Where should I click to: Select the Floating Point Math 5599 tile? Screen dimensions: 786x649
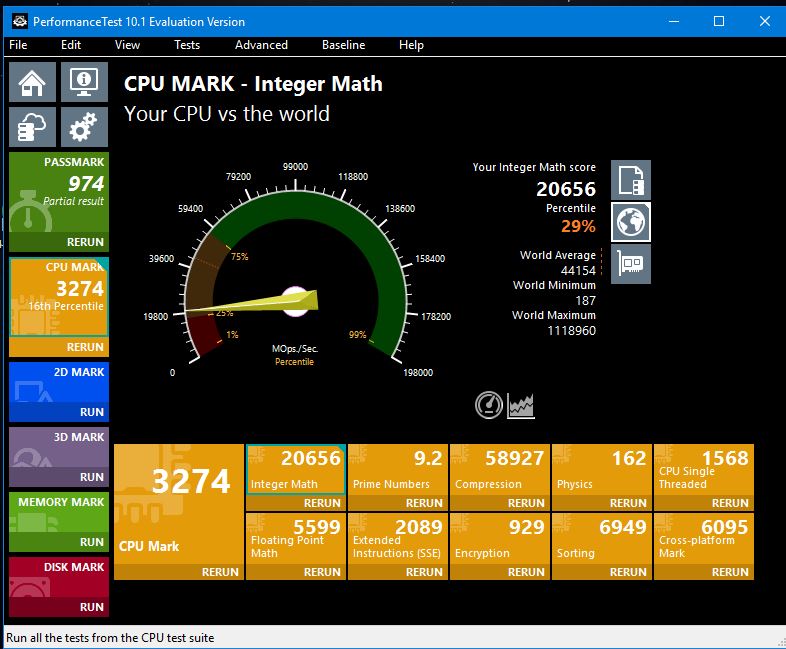pos(296,539)
